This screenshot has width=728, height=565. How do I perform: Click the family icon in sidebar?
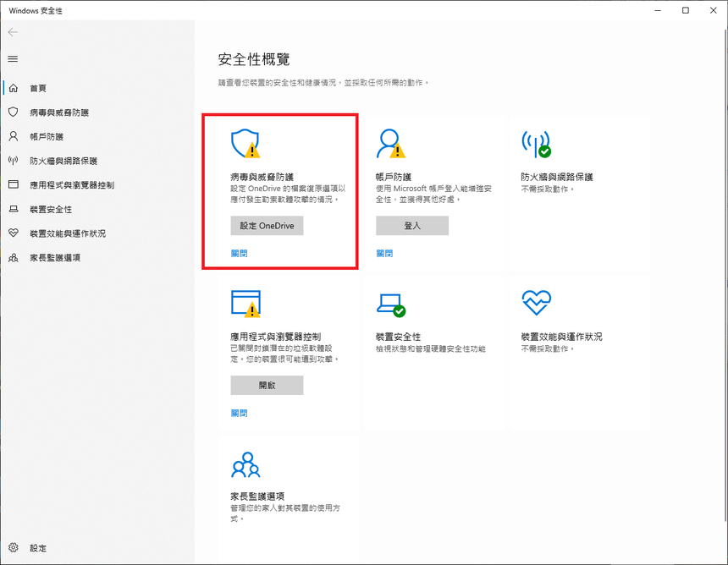tap(14, 257)
